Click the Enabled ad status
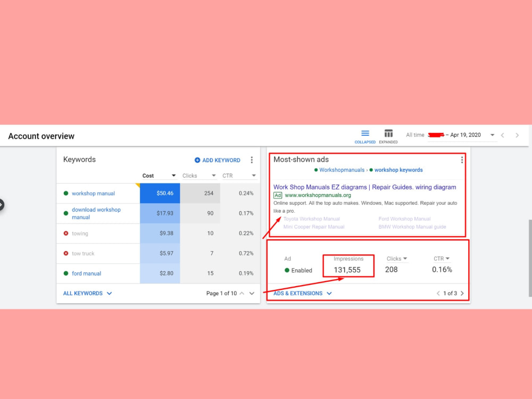Viewport: 532px width, 399px height. click(x=298, y=270)
